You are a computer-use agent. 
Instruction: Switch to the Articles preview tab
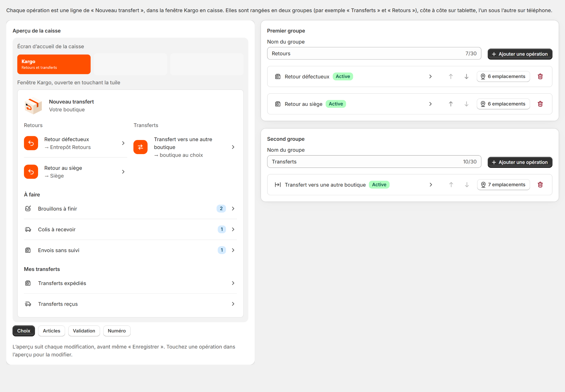[x=52, y=331]
